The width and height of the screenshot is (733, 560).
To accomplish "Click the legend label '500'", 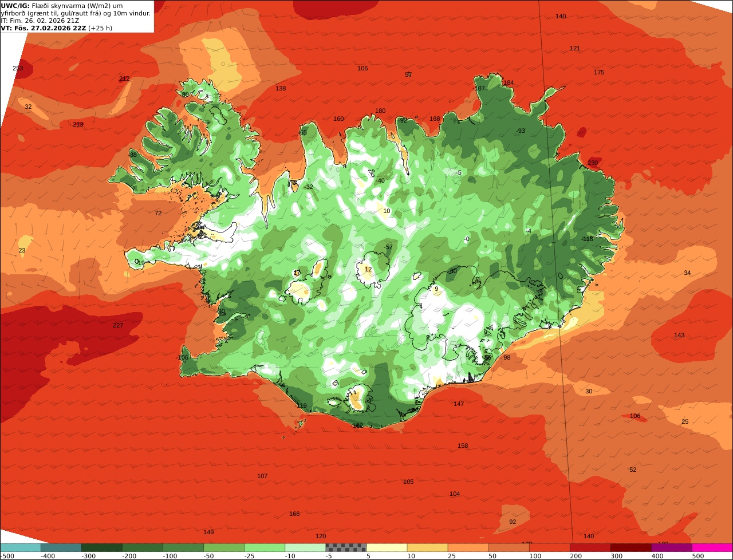I will [x=698, y=556].
